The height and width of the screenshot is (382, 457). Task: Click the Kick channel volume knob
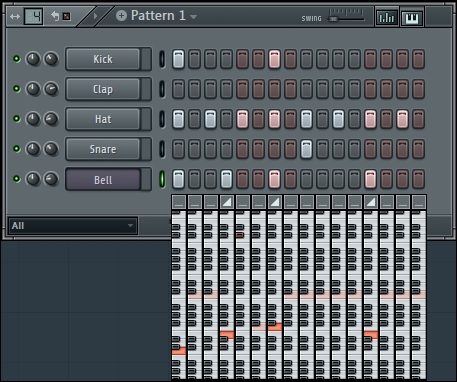[51, 59]
